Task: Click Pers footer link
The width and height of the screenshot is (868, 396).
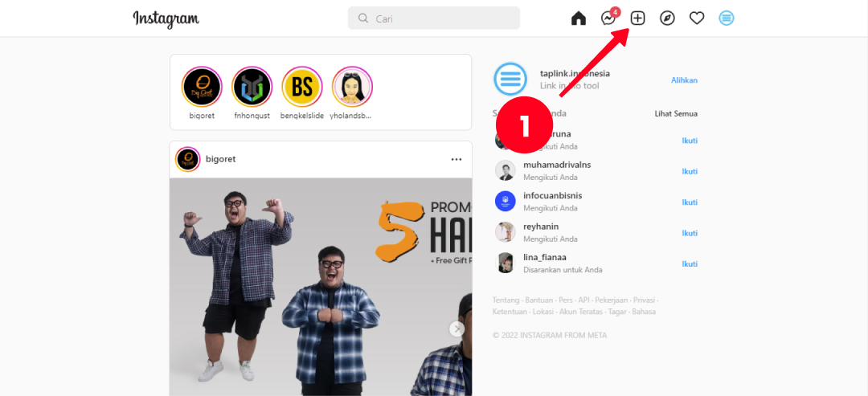Action: pos(566,300)
